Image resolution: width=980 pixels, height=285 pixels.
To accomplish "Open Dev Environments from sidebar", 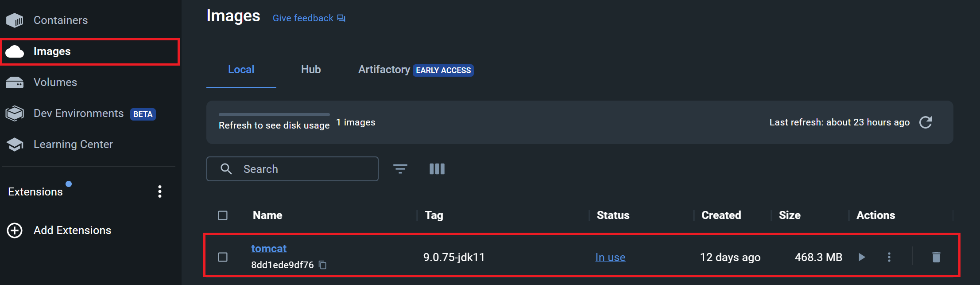I will (x=79, y=113).
